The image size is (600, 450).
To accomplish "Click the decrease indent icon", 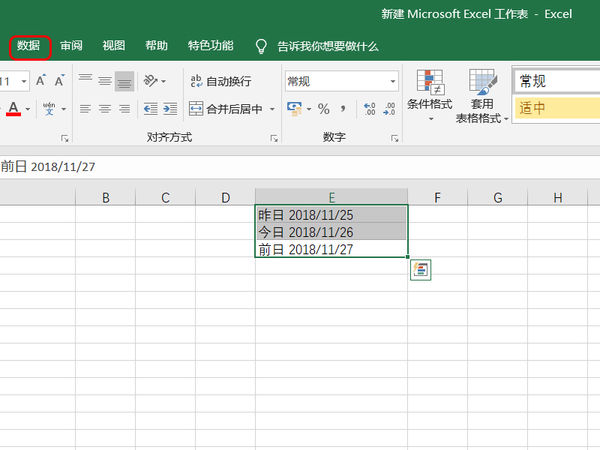I will point(151,108).
